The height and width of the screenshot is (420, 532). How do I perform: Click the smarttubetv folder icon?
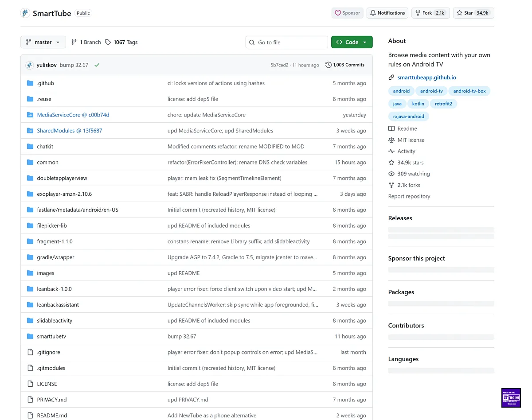click(x=30, y=336)
